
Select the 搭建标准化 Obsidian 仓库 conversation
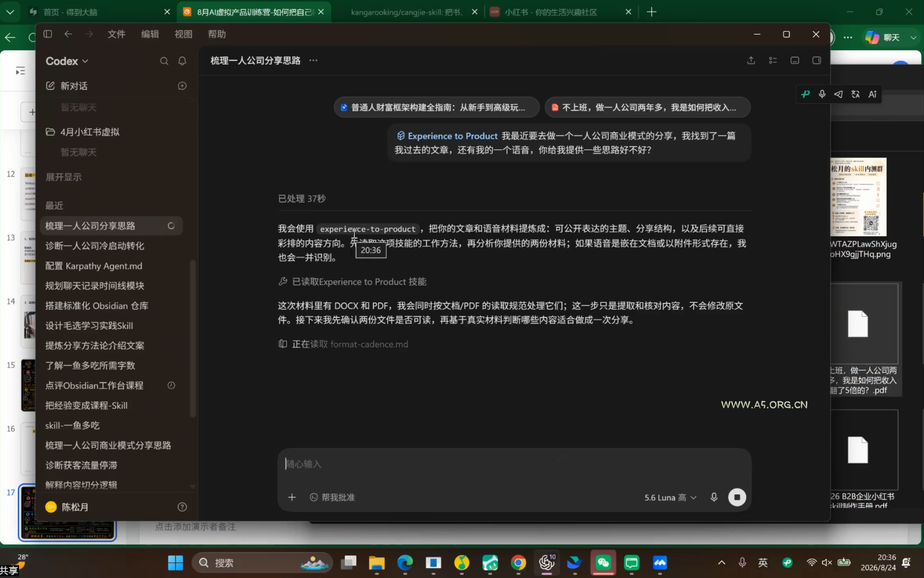pyautogui.click(x=111, y=306)
